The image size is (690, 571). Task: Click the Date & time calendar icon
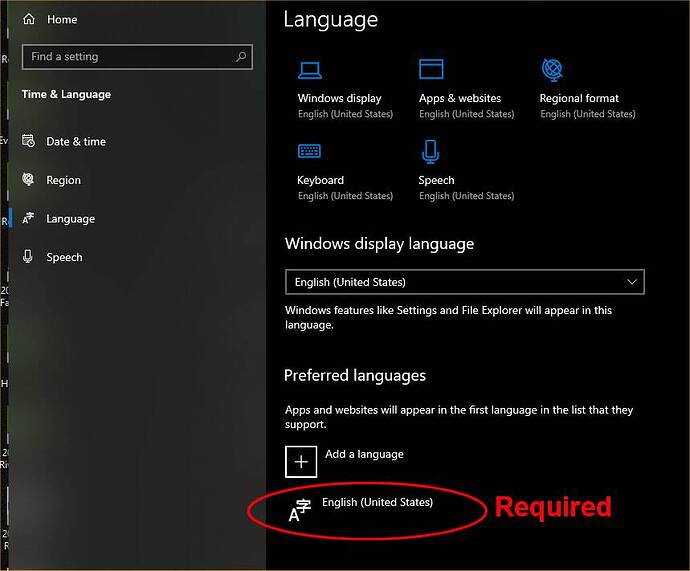28,141
